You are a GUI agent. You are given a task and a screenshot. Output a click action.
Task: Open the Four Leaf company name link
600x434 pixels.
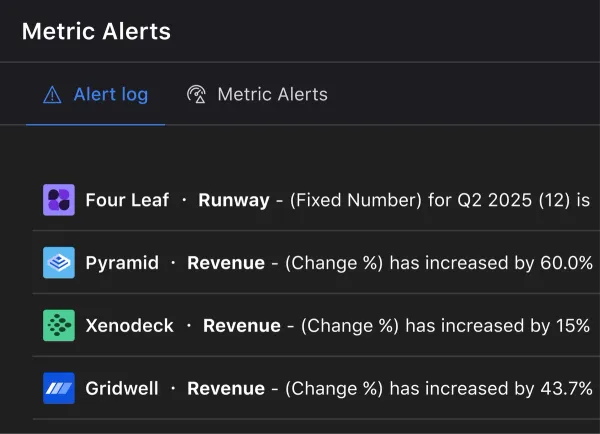pyautogui.click(x=127, y=200)
